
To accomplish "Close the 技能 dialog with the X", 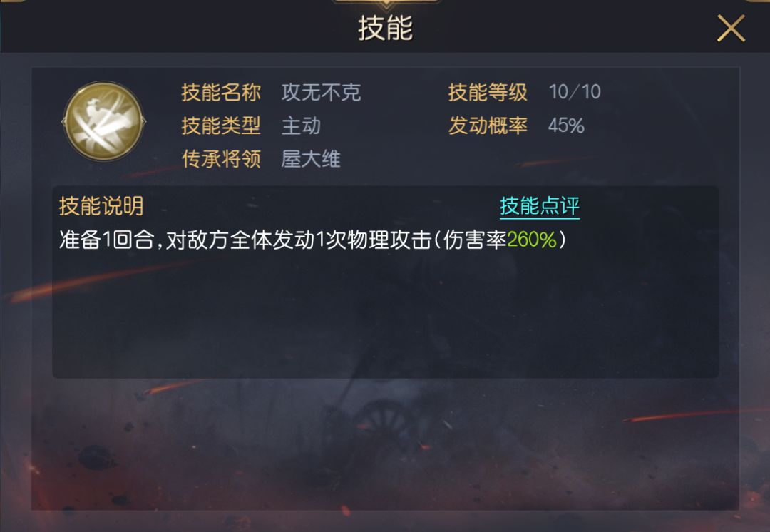I will coord(731,28).
